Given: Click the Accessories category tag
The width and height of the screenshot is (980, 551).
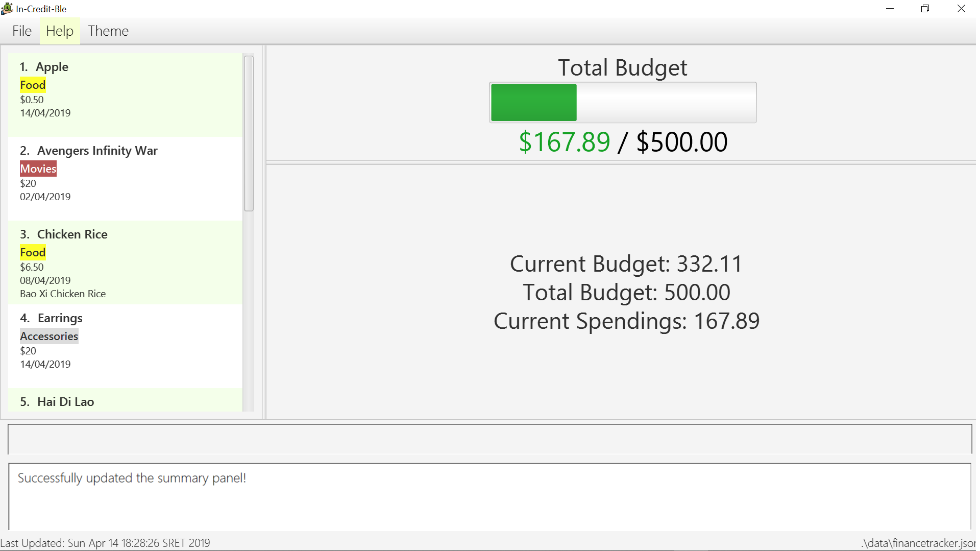Looking at the screenshot, I should (x=49, y=336).
